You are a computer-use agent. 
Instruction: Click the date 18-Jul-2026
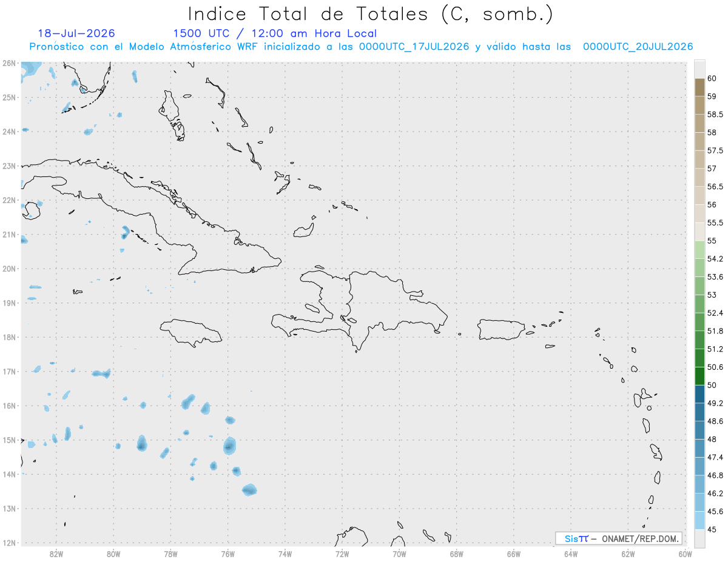[x=76, y=33]
